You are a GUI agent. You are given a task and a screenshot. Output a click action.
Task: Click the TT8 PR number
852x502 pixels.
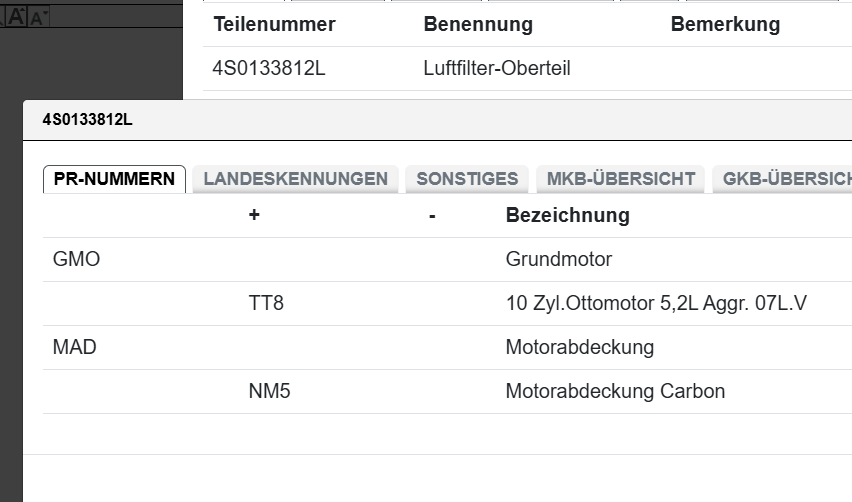pyautogui.click(x=266, y=304)
